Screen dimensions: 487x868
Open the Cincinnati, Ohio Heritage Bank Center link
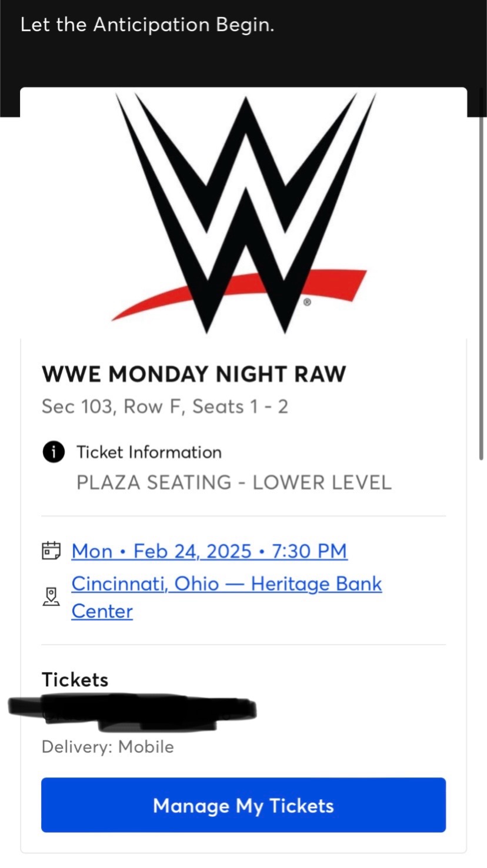point(226,597)
